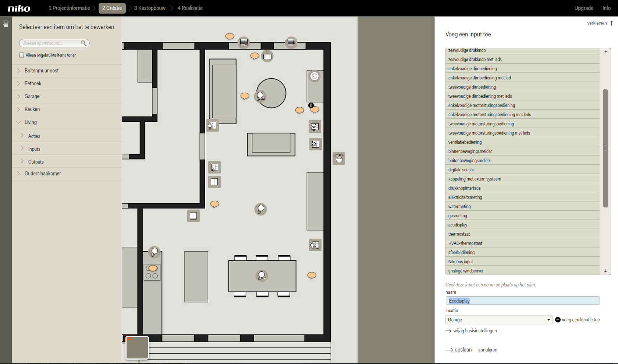Expand Inputs under Living
618x364 pixels.
22,149
